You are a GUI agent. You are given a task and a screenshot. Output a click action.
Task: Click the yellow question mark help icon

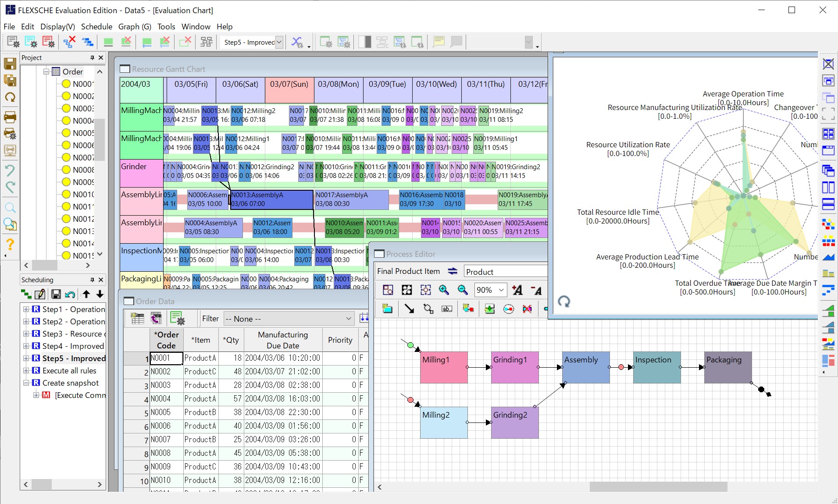(x=10, y=244)
